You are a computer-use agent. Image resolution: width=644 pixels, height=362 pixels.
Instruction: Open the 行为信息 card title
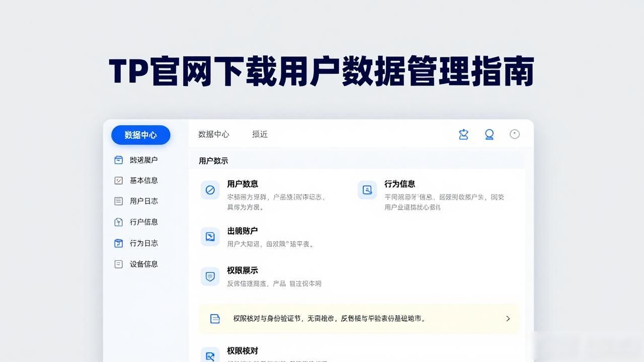pyautogui.click(x=400, y=184)
